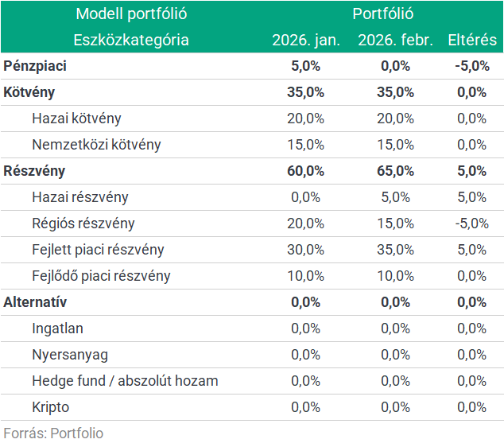Click the Részvény category row label
Viewport: 504px width, 447px height.
[34, 171]
